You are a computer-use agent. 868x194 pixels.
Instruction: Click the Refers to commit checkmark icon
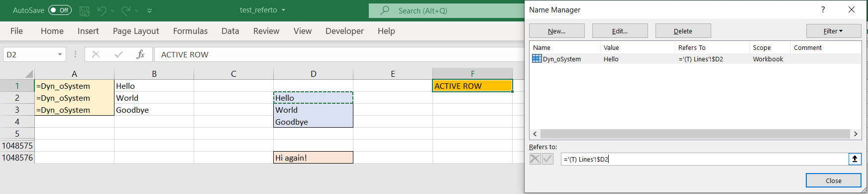click(x=547, y=159)
